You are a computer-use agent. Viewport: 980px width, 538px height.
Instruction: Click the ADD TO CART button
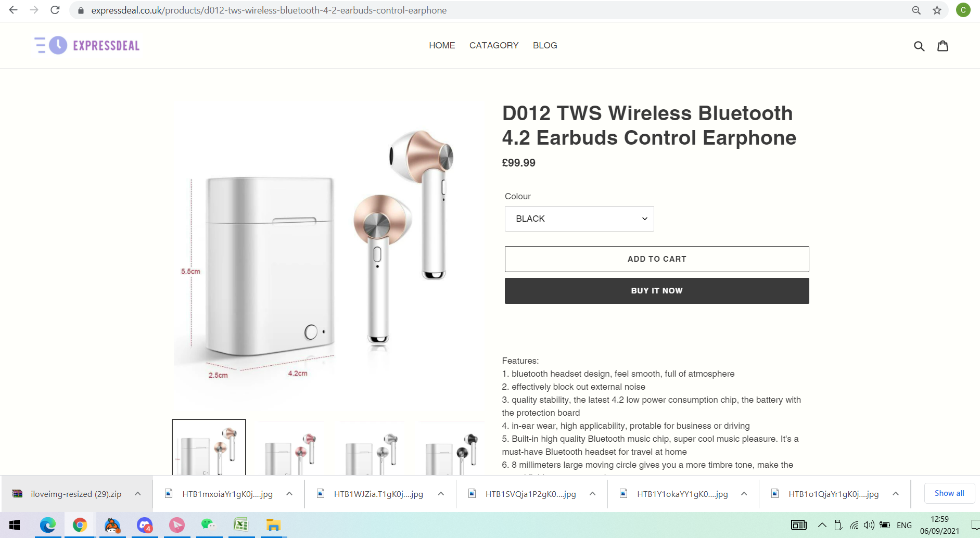click(x=657, y=259)
